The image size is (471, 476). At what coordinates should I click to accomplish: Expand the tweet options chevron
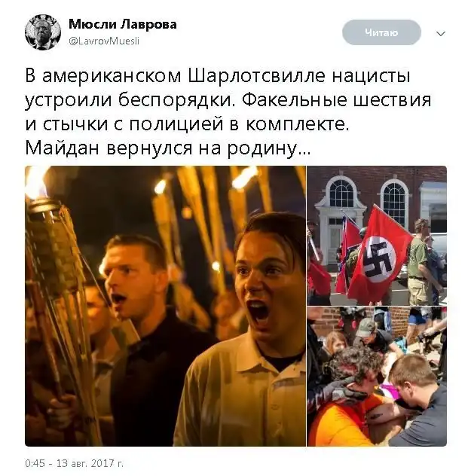coord(441,33)
